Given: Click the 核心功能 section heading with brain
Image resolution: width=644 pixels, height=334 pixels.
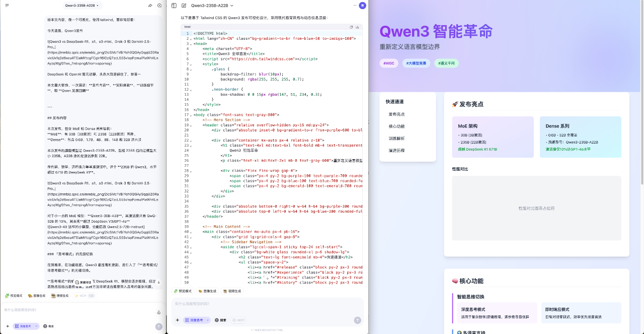Looking at the screenshot, I should click(x=467, y=281).
